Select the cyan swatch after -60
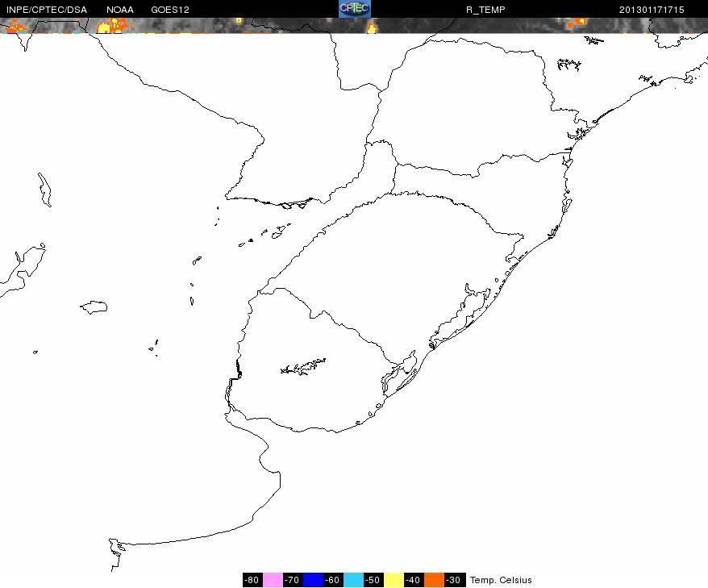This screenshot has height=588, width=708. [353, 580]
